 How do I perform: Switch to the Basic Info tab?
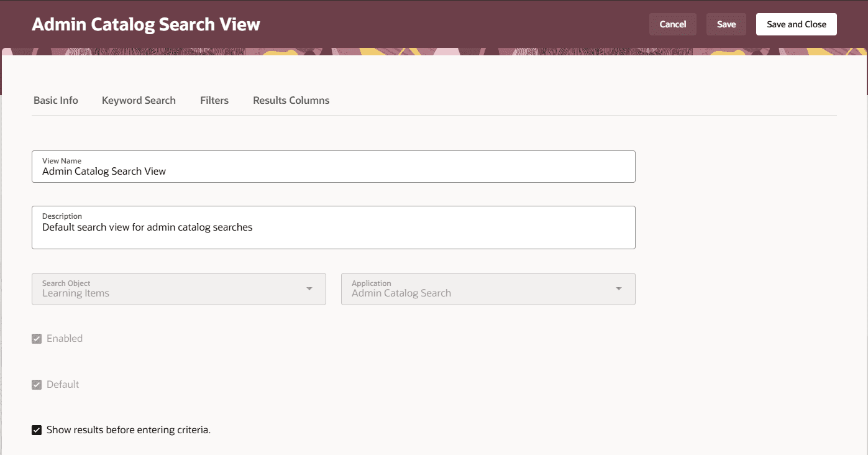coord(56,100)
